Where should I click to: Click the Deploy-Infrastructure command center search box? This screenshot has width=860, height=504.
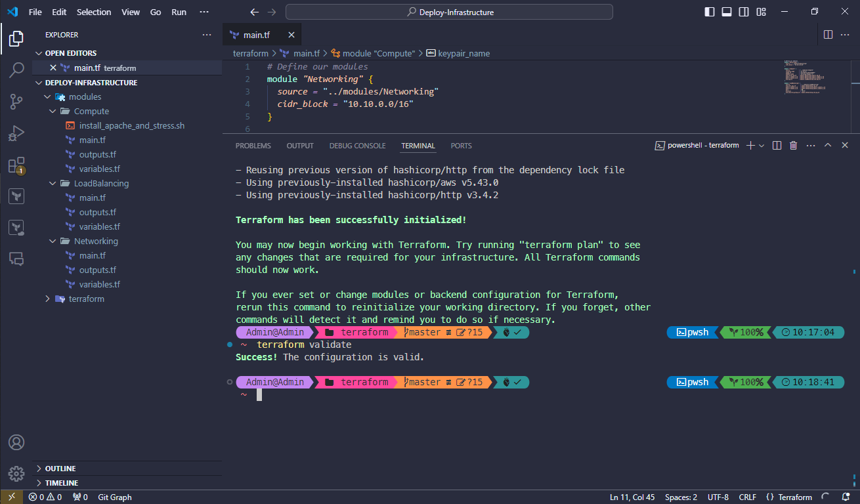point(449,12)
